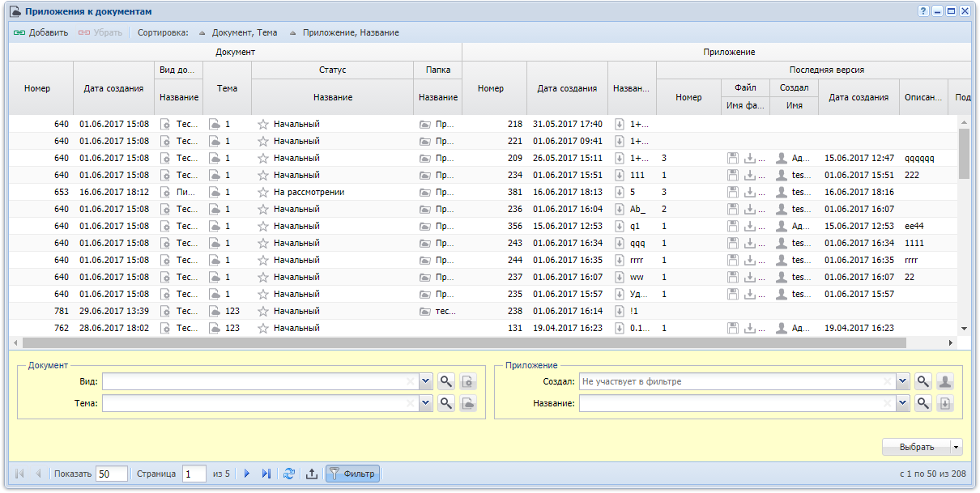
Task: Clear the Вид field with its X
Action: [x=411, y=381]
